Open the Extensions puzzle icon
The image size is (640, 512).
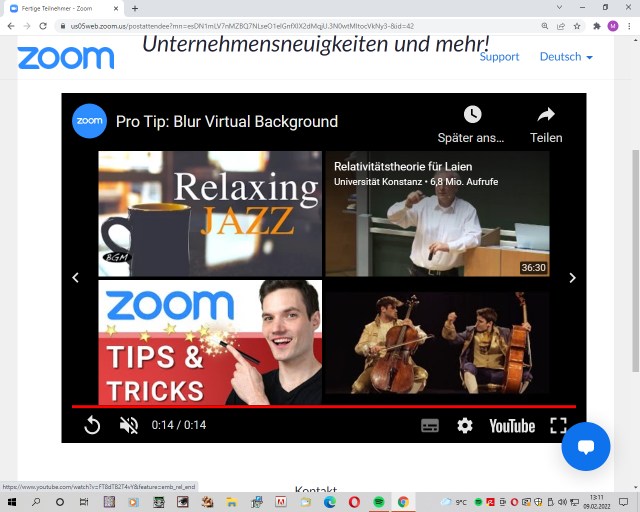[x=597, y=26]
